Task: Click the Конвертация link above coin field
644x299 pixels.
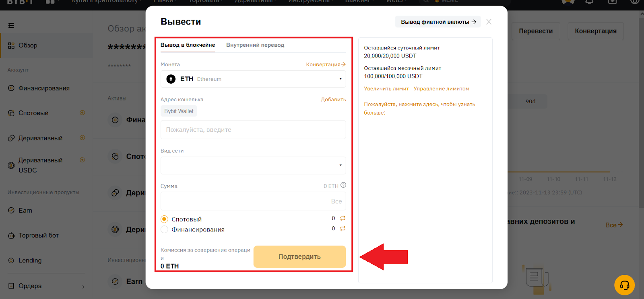Action: [x=326, y=64]
